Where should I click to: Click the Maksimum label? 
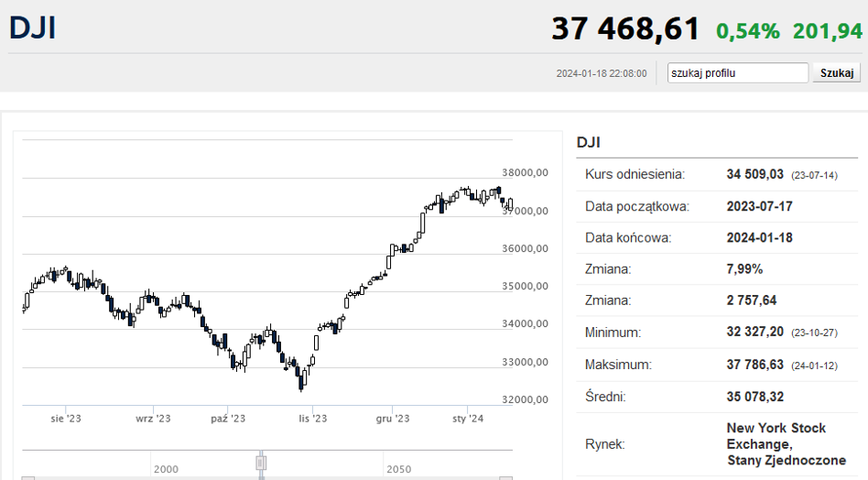[618, 365]
